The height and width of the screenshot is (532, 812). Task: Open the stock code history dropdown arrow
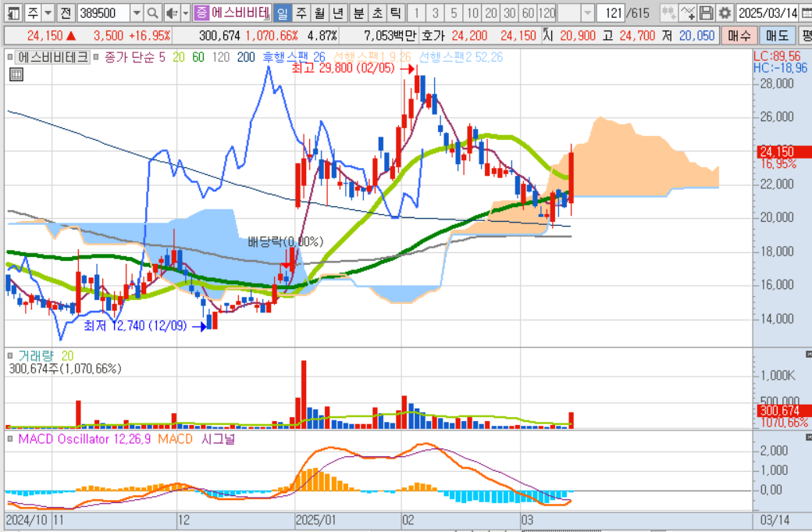(x=136, y=13)
